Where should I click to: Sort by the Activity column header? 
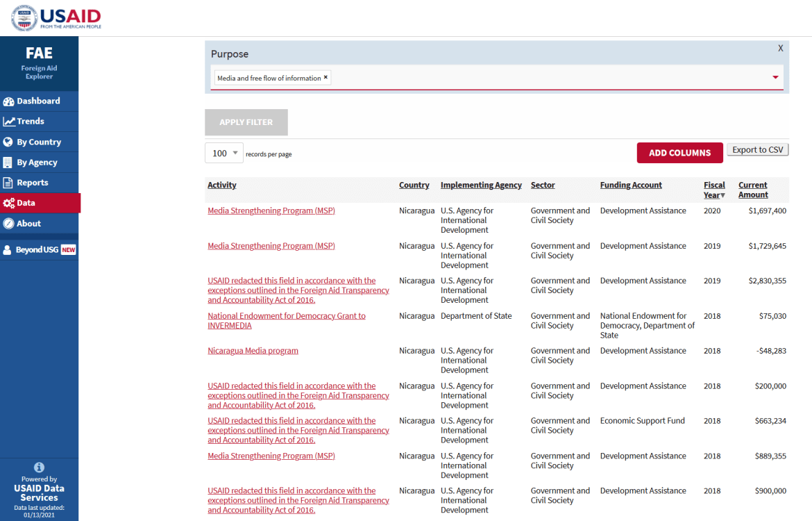point(221,185)
